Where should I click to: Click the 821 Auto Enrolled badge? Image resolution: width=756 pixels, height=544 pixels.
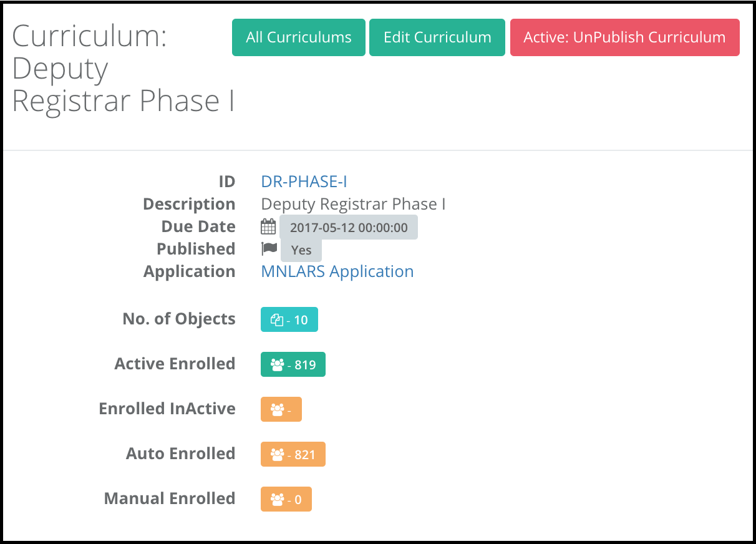293,455
